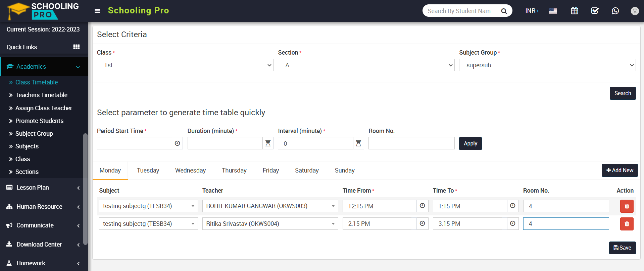
Task: Open Teachers Timetable link
Action: tap(41, 95)
